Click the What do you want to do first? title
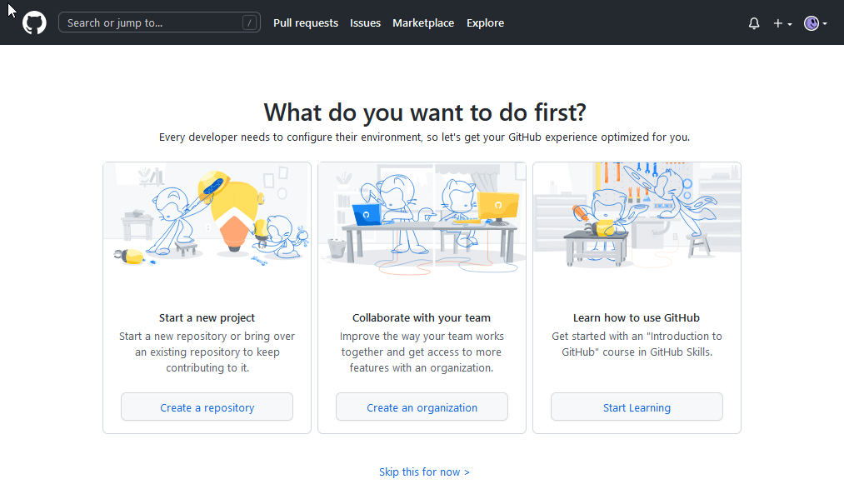The image size is (844, 504). click(x=425, y=112)
